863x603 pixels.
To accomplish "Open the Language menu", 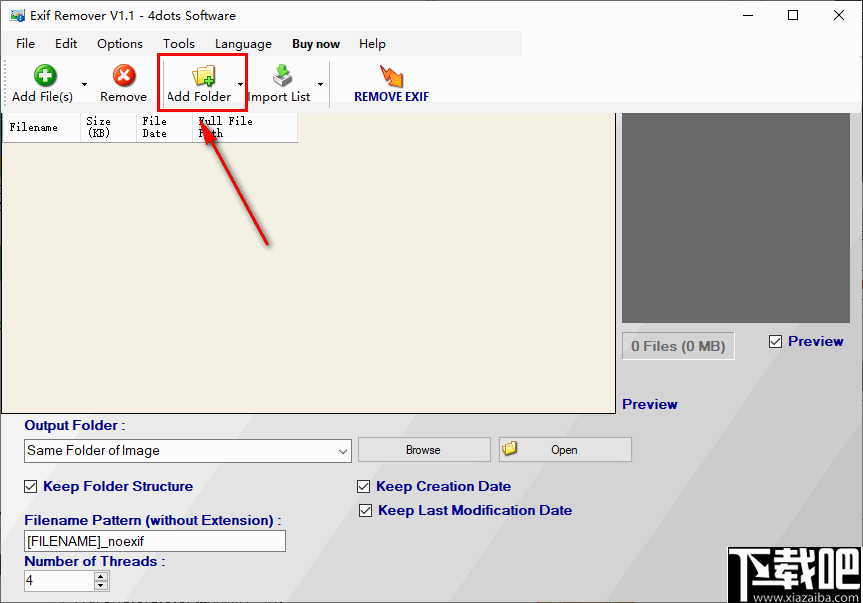I will pos(243,43).
